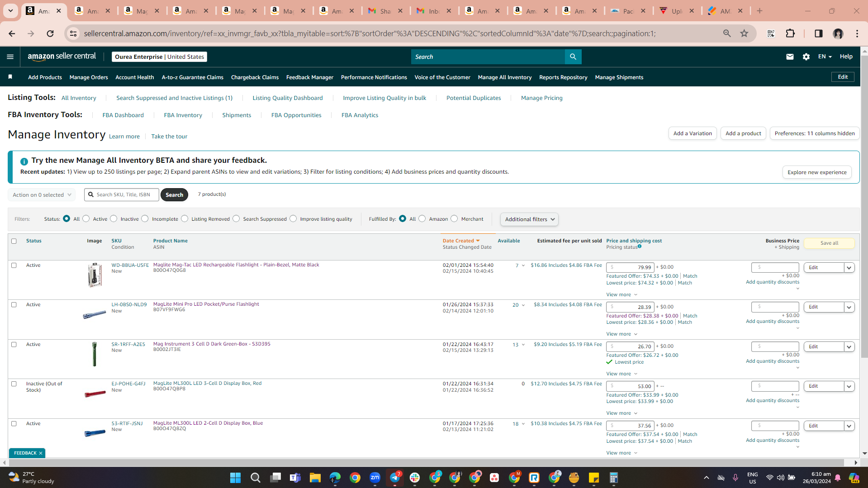This screenshot has height=488, width=868.
Task: Select Fulfilled By Merchant radio button
Action: tap(454, 218)
